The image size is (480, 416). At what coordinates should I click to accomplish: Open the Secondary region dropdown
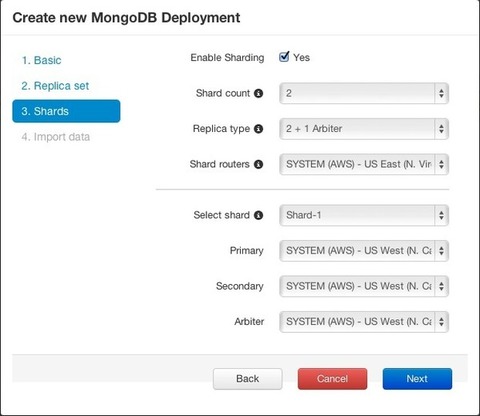364,286
